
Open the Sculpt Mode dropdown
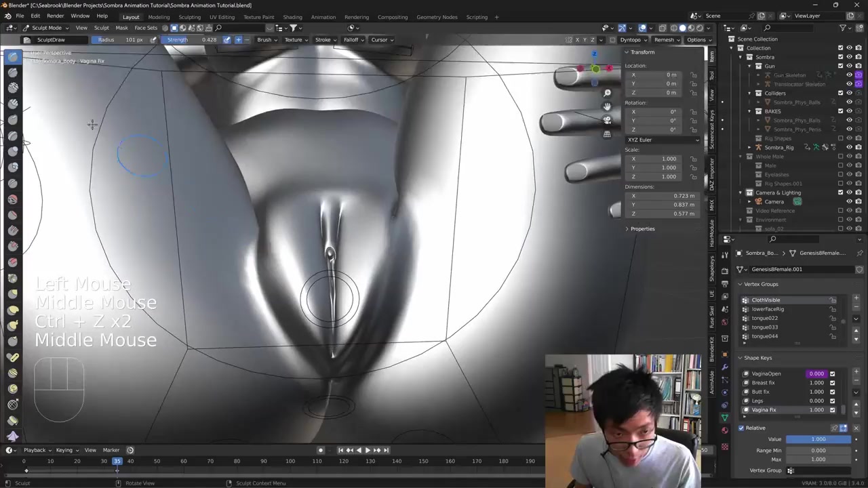click(x=46, y=28)
